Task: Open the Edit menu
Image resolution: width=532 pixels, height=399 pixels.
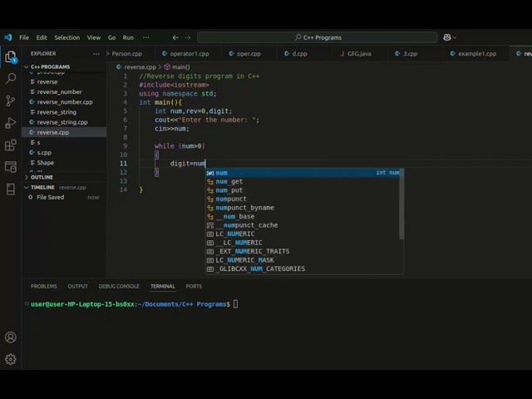Action: [42, 37]
